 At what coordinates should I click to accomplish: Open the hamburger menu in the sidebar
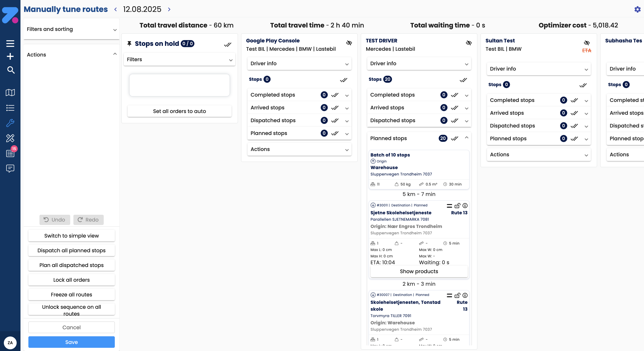(x=10, y=43)
